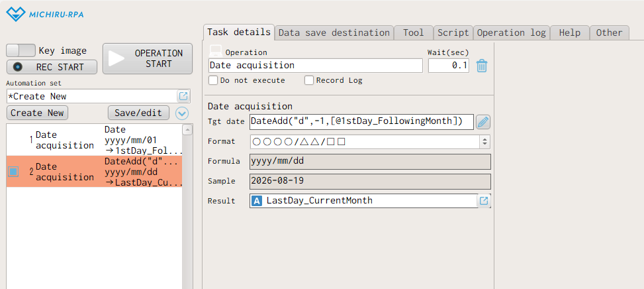Run the automation with OPERATION START
The width and height of the screenshot is (644, 289).
click(148, 59)
